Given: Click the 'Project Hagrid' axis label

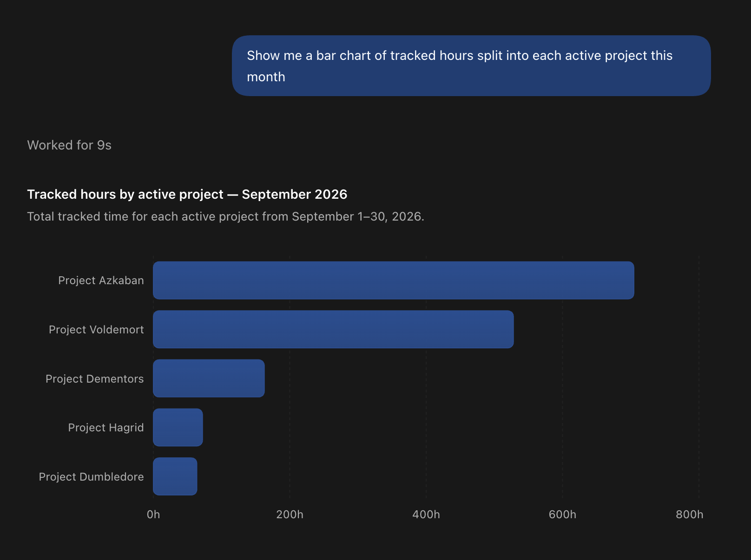Looking at the screenshot, I should click(x=106, y=428).
